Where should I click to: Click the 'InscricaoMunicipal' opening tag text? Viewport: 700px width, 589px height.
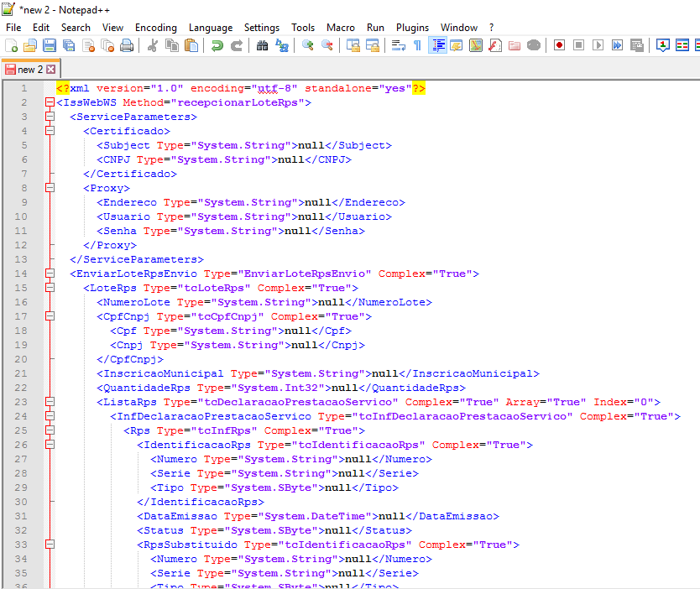tap(163, 373)
